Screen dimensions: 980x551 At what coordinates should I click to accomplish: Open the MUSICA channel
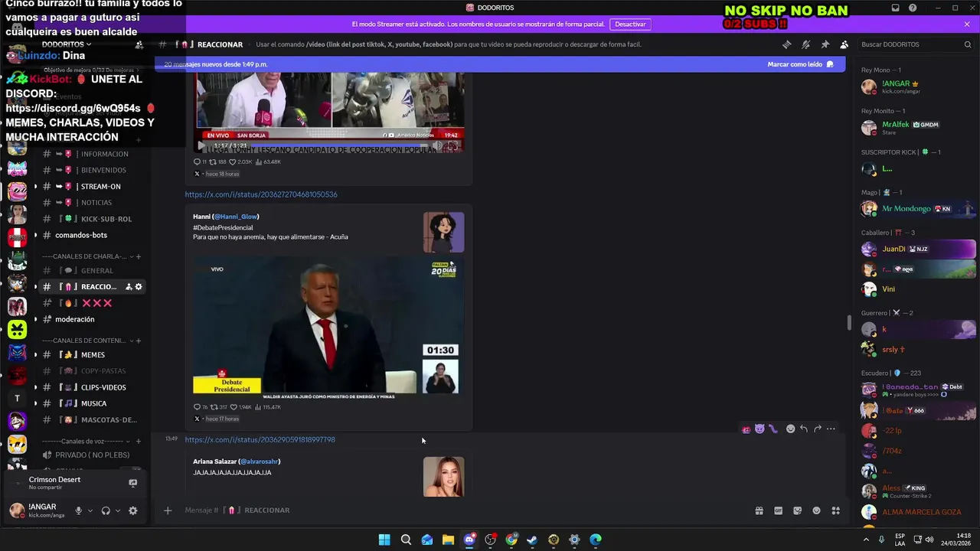[x=92, y=403]
